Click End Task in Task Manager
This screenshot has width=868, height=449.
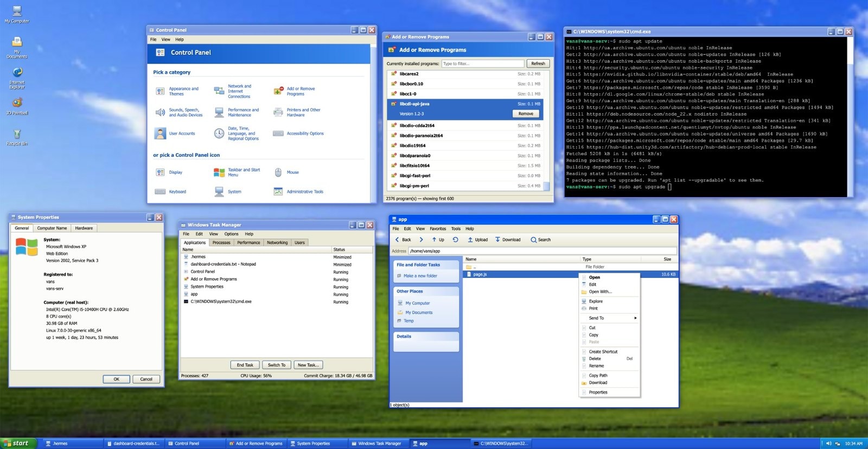point(245,365)
